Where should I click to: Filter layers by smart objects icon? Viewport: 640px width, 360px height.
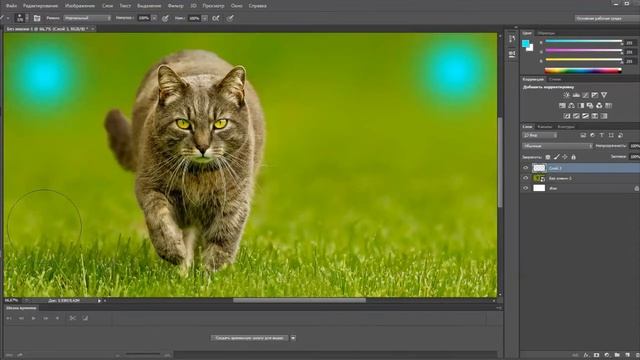[620, 135]
